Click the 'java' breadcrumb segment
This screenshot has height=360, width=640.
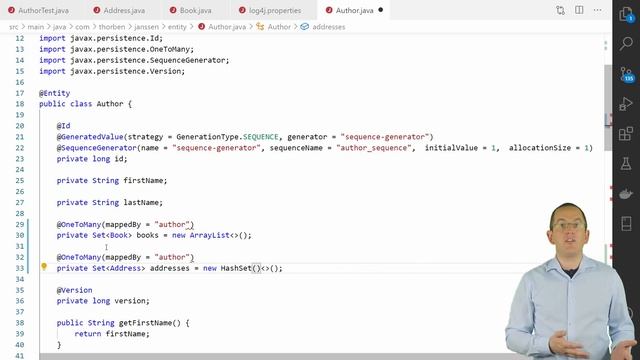pos(59,27)
